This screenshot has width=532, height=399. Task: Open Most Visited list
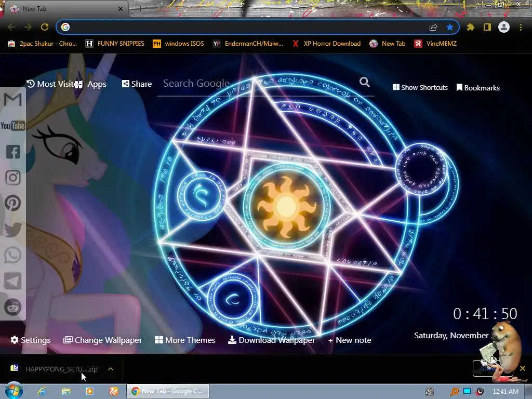click(x=50, y=84)
